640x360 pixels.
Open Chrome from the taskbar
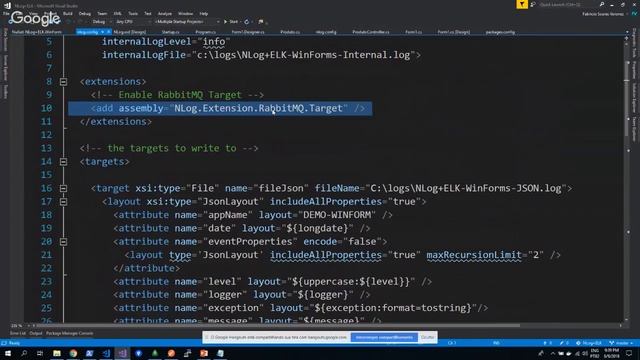73,353
